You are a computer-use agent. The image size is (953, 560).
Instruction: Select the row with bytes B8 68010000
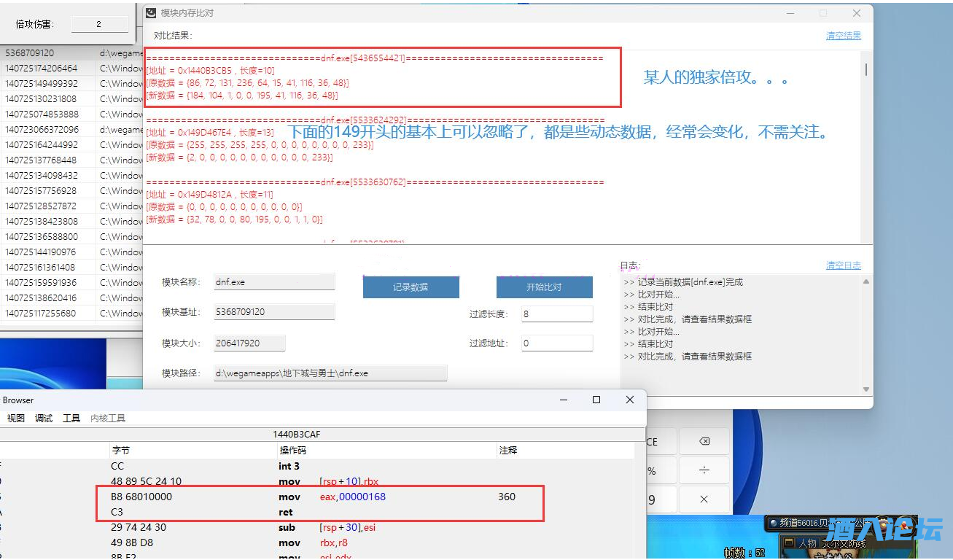click(x=317, y=497)
